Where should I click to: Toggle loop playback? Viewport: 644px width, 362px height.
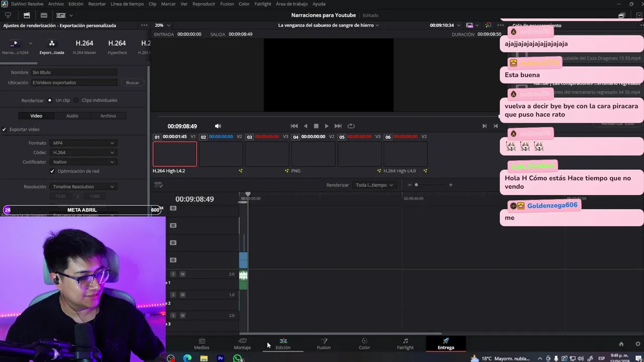351,126
